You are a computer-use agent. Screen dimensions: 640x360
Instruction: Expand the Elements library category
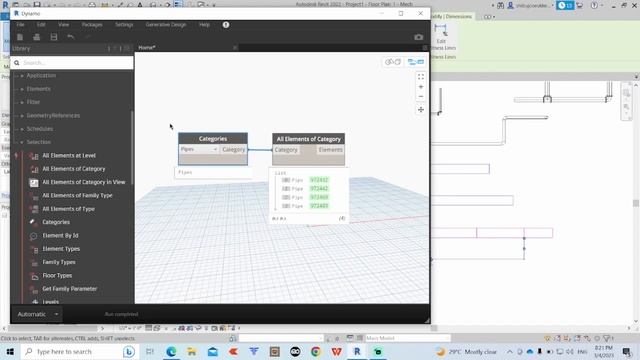coord(38,89)
